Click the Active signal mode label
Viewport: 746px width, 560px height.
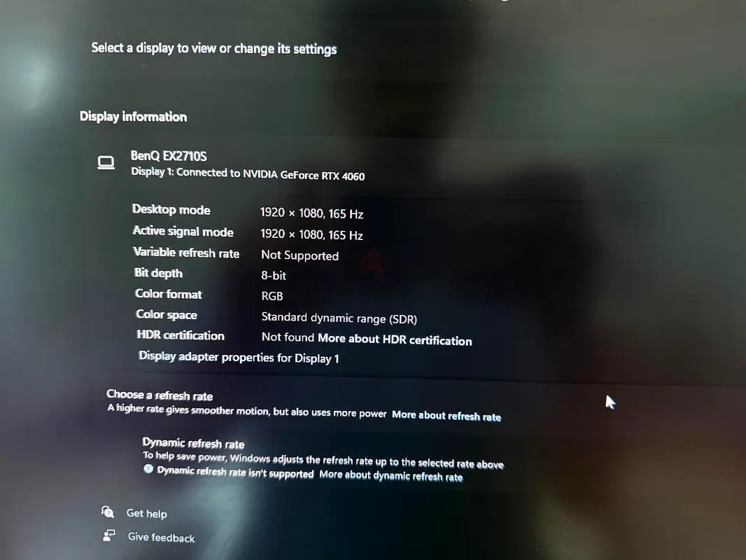183,232
